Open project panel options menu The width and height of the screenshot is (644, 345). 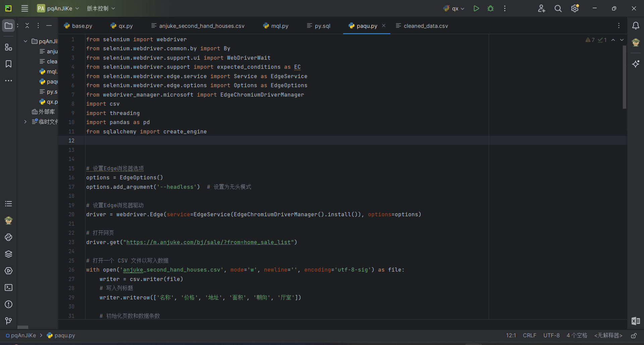click(x=38, y=25)
